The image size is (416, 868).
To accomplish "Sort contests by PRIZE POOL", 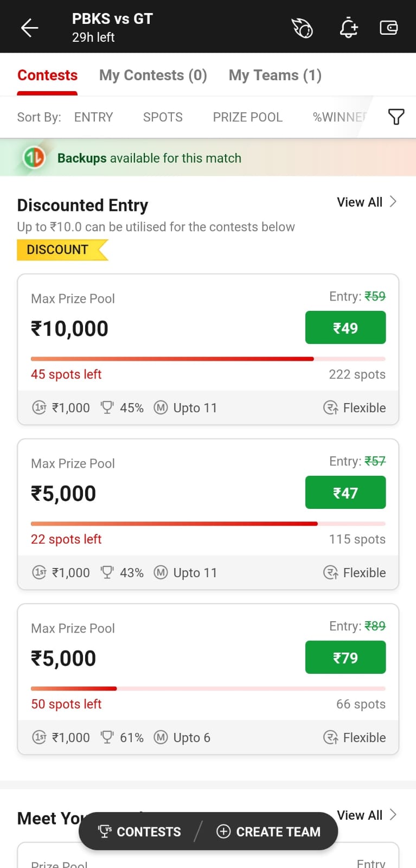I will click(247, 117).
